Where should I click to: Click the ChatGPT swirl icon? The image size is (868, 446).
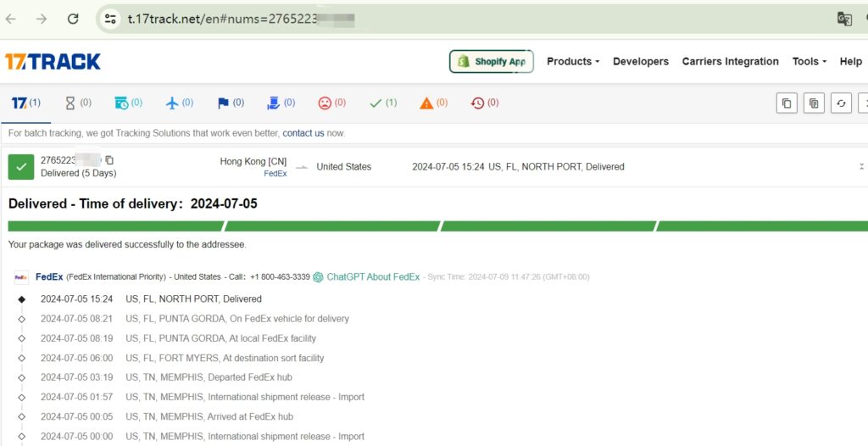coord(319,277)
